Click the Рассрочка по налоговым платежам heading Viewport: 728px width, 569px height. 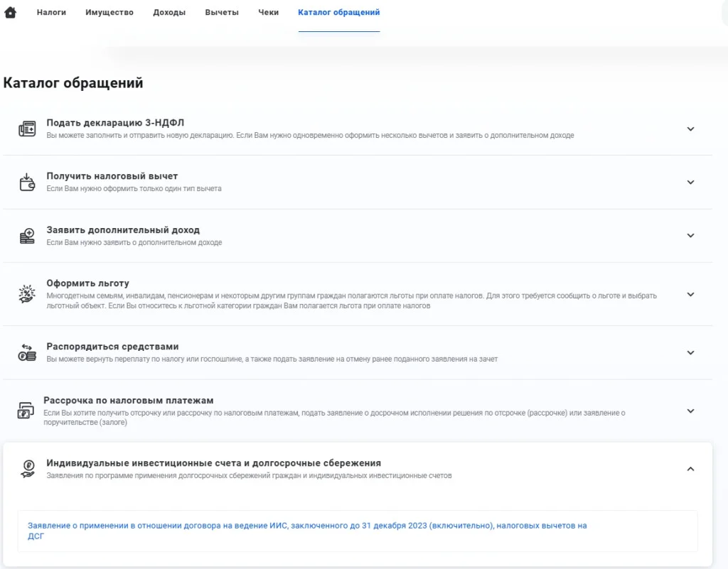coord(129,400)
